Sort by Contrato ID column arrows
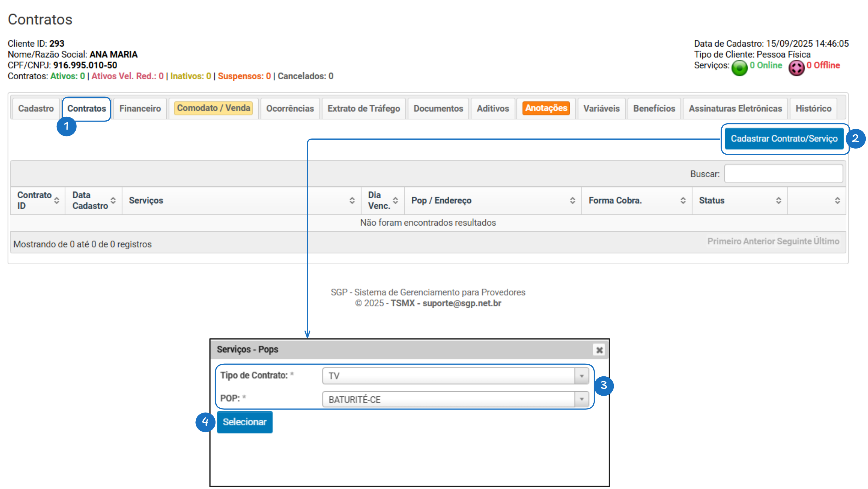This screenshot has width=868, height=489. coord(57,201)
